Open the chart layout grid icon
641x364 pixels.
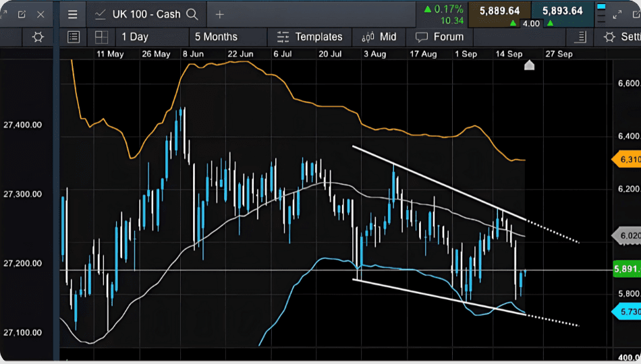click(101, 37)
